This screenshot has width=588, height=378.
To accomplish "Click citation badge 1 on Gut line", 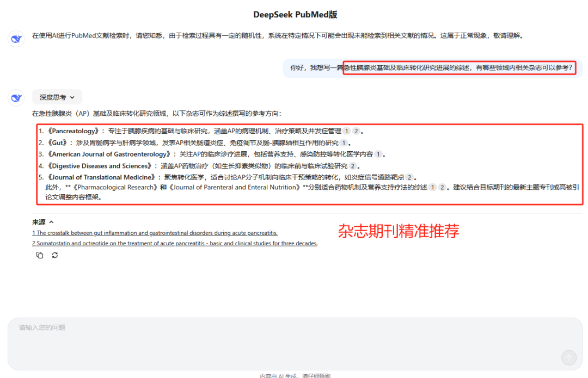I will [344, 142].
